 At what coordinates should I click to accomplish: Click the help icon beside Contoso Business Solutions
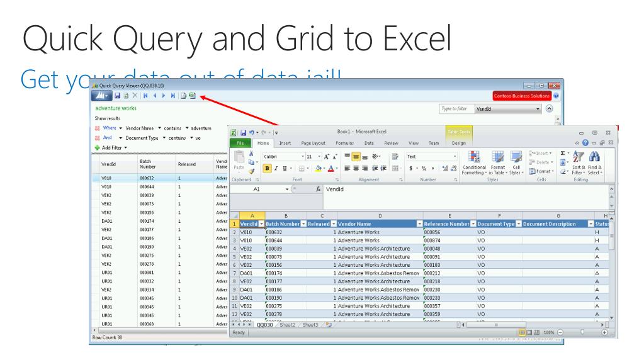point(556,96)
